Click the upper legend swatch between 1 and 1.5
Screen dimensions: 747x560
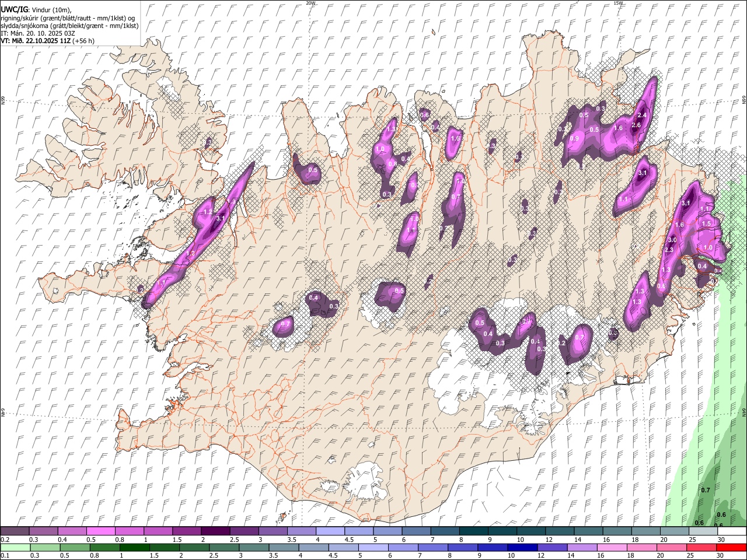(x=158, y=531)
